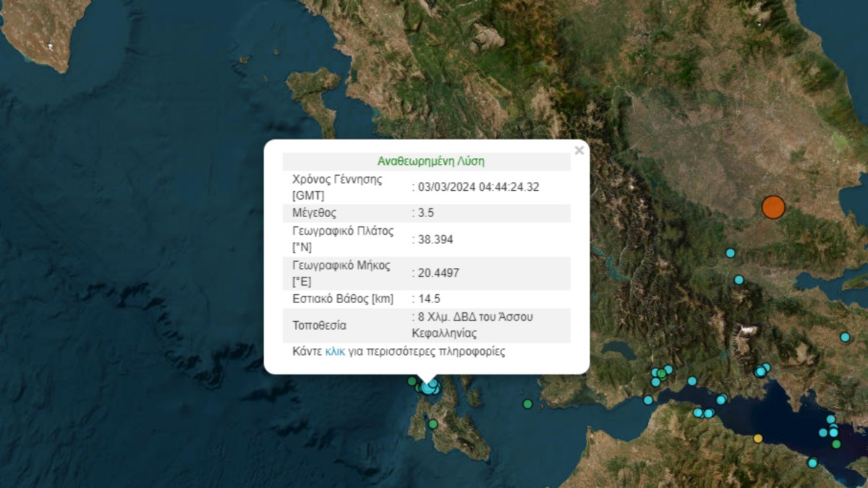Image resolution: width=868 pixels, height=488 pixels.
Task: Click the latitude value 38.394
Action: [435, 239]
